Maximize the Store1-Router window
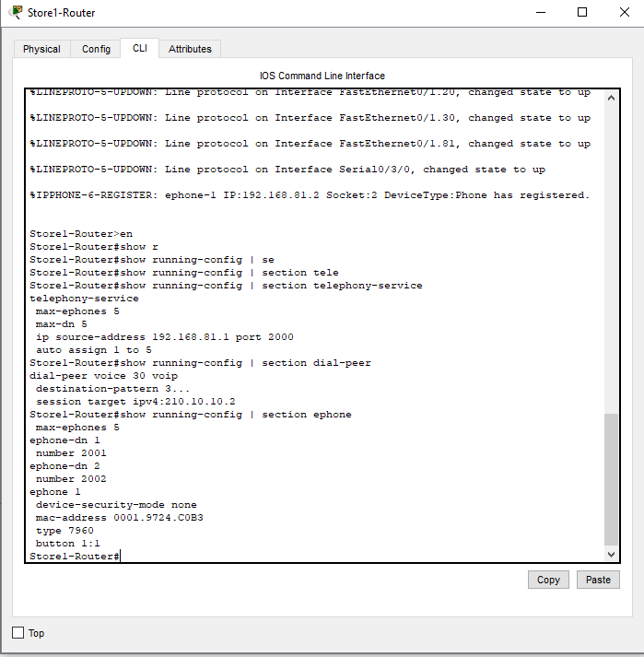The height and width of the screenshot is (657, 644). coord(581,12)
